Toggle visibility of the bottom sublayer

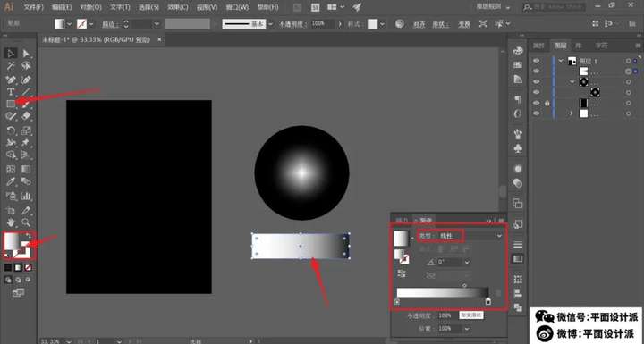pyautogui.click(x=536, y=113)
